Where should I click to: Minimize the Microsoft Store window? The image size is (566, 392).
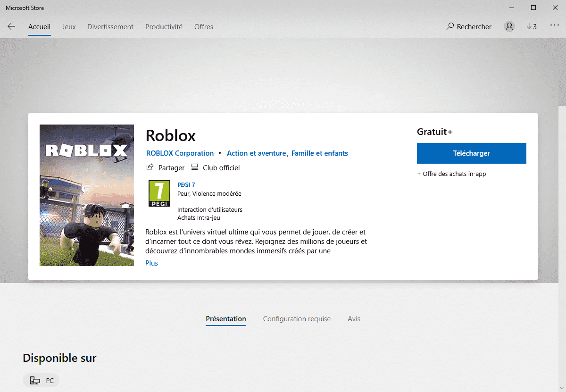(x=511, y=8)
